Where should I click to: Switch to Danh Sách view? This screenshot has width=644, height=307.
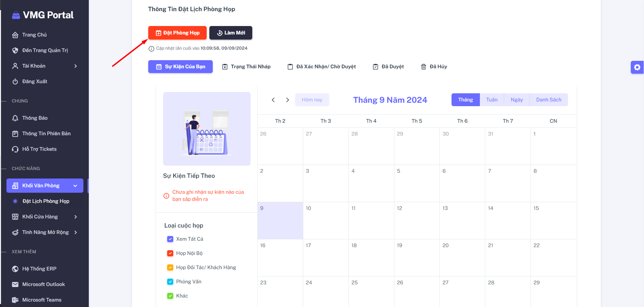point(549,100)
